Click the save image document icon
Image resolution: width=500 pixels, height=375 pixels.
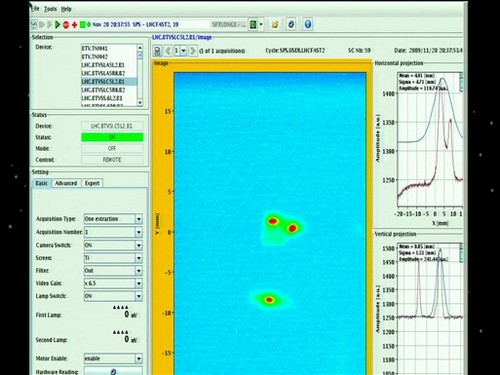(158, 51)
